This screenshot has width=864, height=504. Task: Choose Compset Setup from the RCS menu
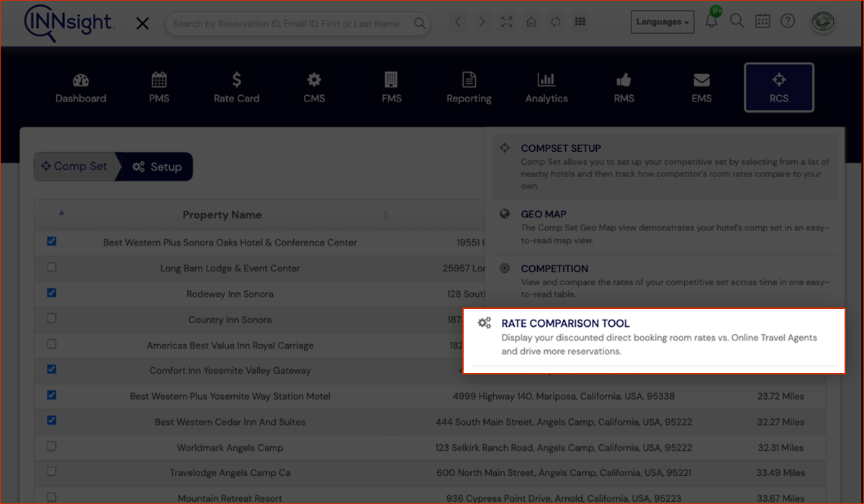[x=665, y=166]
